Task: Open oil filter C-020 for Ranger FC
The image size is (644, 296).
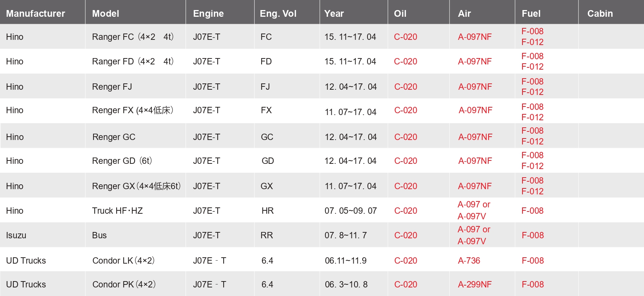Action: pyautogui.click(x=405, y=37)
